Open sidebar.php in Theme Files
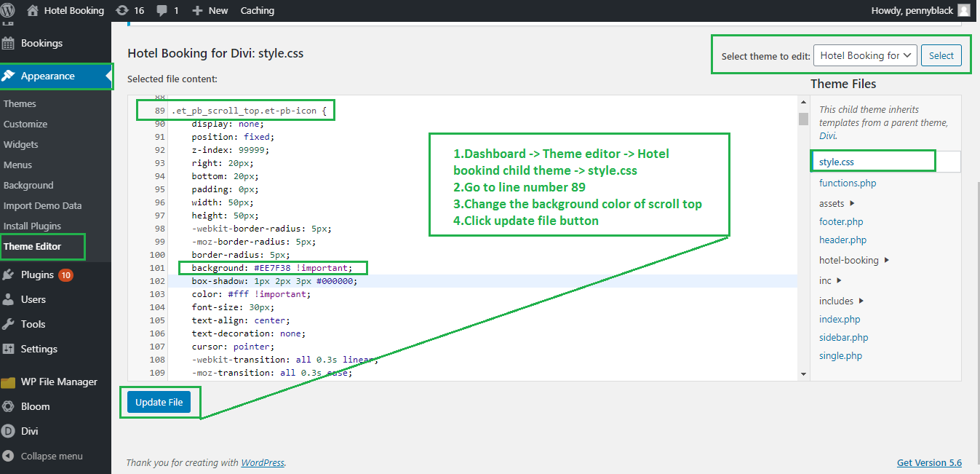Screen dimensions: 980x474 click(844, 337)
